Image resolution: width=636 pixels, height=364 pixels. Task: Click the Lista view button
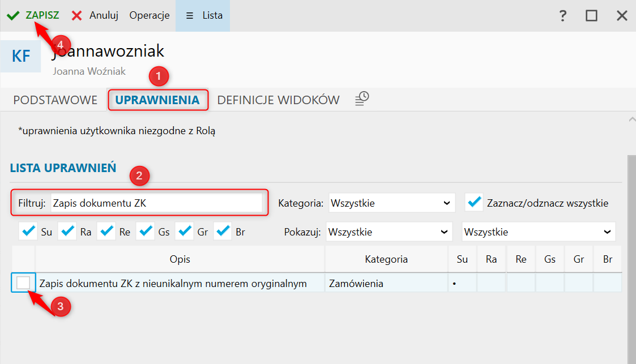coord(204,16)
